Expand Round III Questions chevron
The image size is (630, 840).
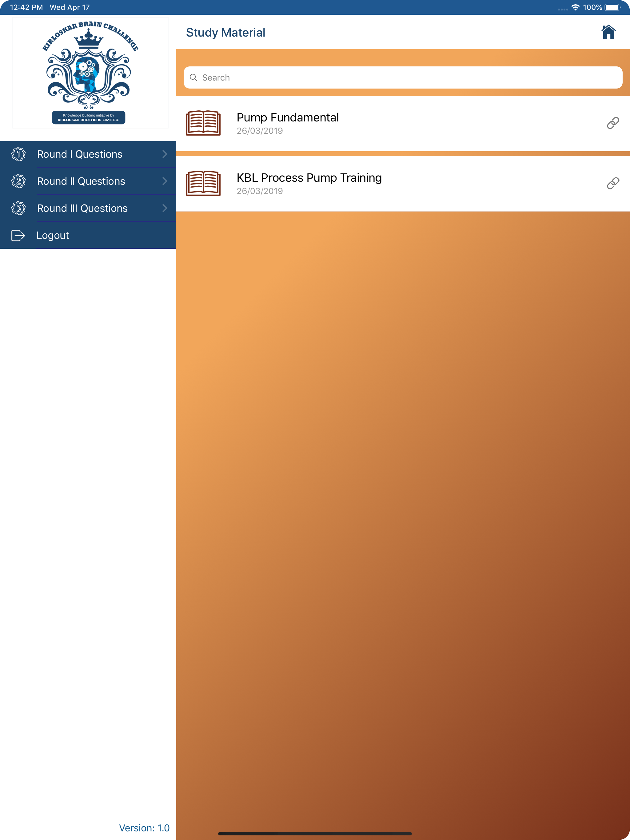click(165, 208)
